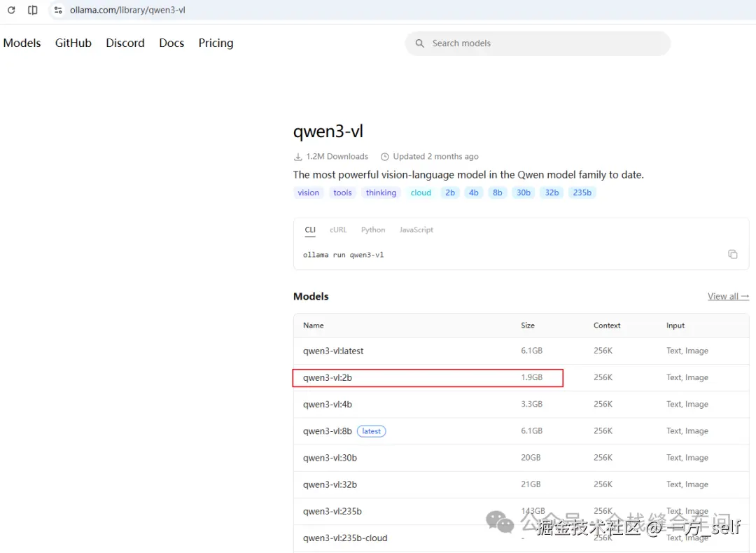The width and height of the screenshot is (756, 553).
Task: Click Text, Image in qwen3-vl:30b row
Action: (687, 458)
